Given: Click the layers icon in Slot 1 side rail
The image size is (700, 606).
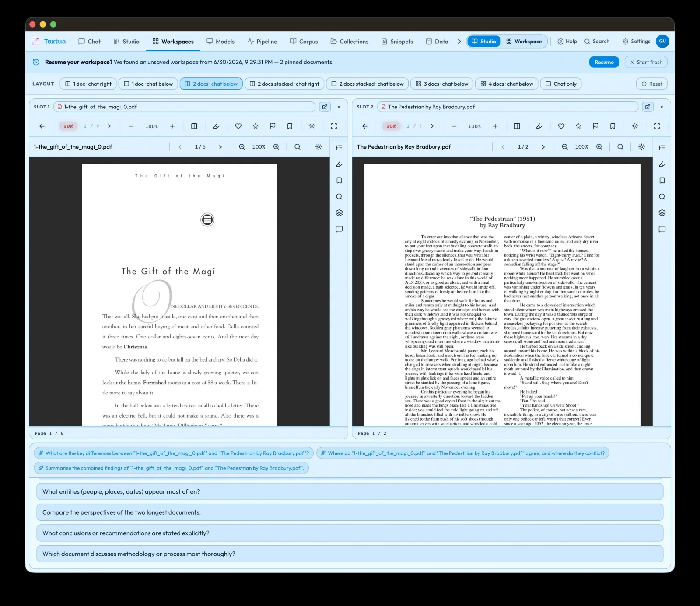Looking at the screenshot, I should point(339,213).
